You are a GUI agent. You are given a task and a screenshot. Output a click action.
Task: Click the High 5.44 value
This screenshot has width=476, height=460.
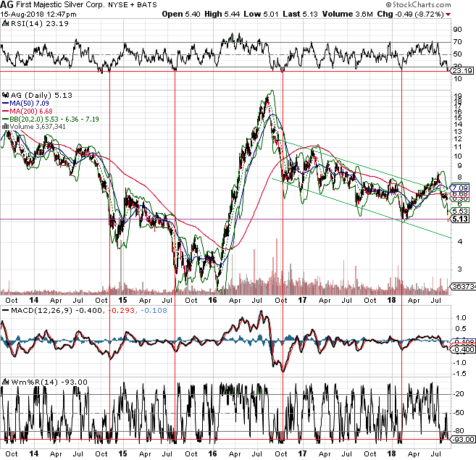(x=222, y=14)
